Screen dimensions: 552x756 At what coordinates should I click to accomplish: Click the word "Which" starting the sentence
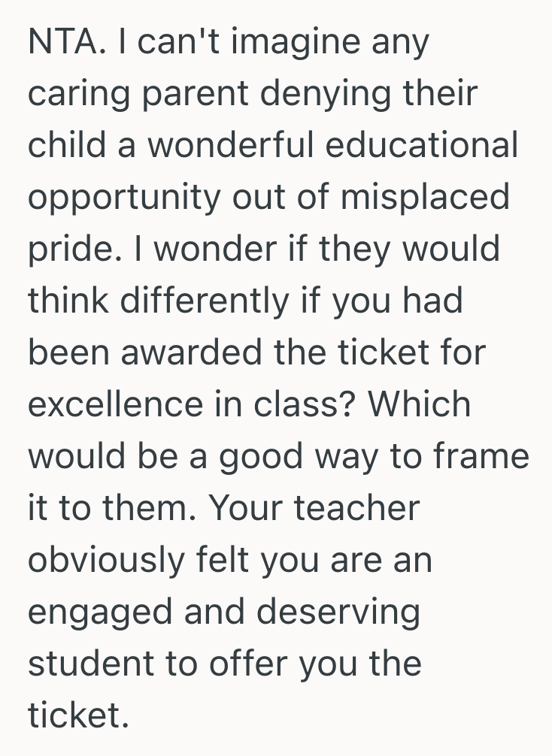(419, 404)
